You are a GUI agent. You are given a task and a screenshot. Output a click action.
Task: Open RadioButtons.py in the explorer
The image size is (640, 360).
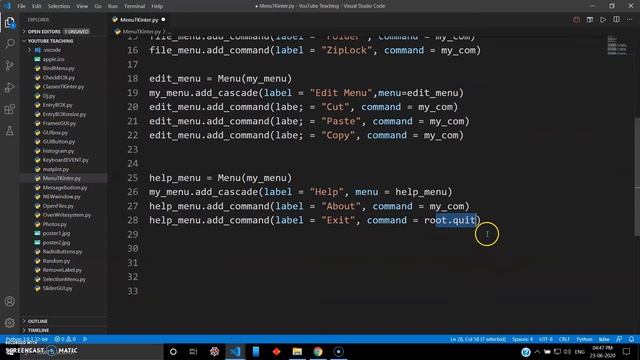62,252
